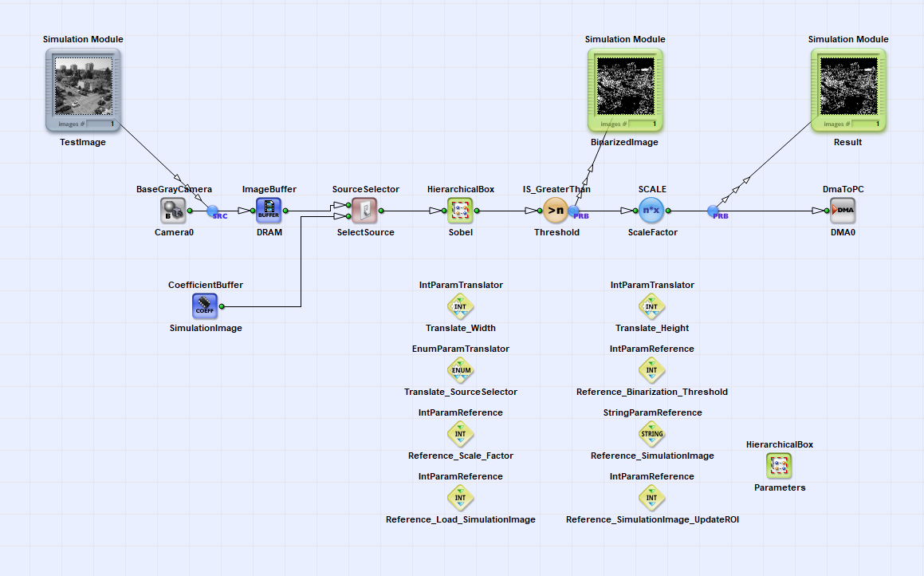Select the ScaleFactor SCALE operator icon
Screen dimensions: 924x576
click(652, 211)
